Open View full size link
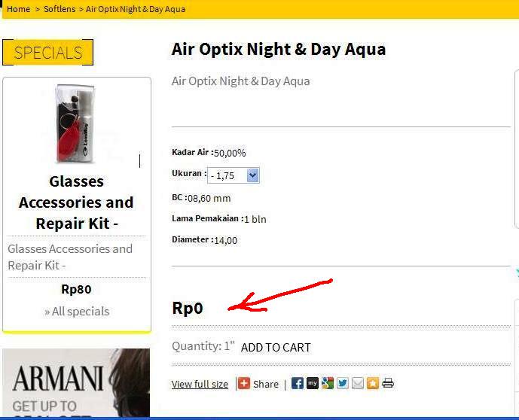The width and height of the screenshot is (519, 420). 200,384
